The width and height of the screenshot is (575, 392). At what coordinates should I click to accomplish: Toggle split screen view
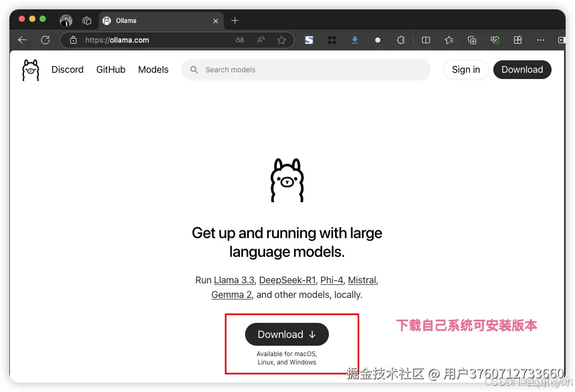click(426, 40)
